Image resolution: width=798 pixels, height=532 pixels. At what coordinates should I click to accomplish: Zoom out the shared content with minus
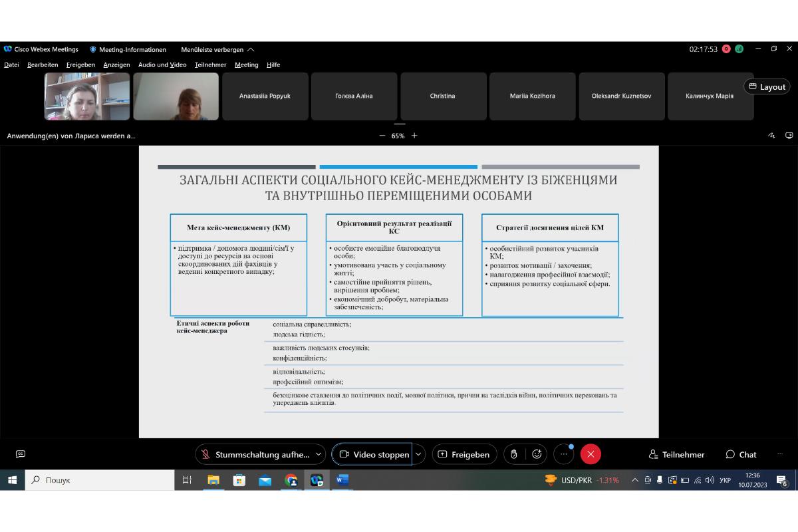[382, 136]
